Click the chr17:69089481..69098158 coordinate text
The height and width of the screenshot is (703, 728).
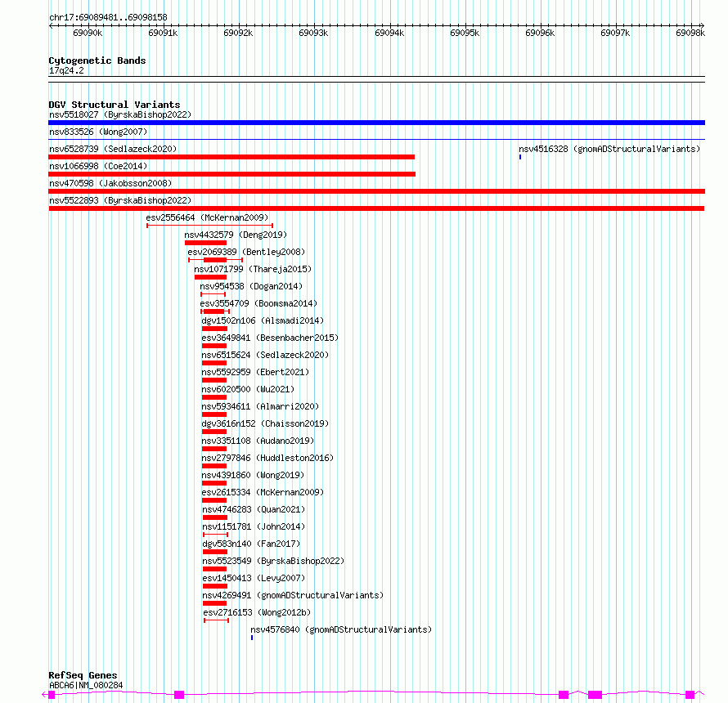tap(108, 17)
